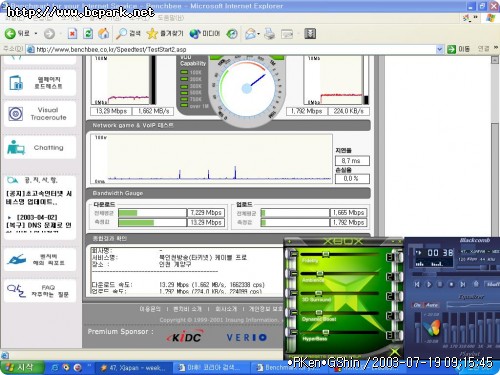Toggle equalizer On button in player
The height and width of the screenshot is (375, 500).
pos(417,305)
